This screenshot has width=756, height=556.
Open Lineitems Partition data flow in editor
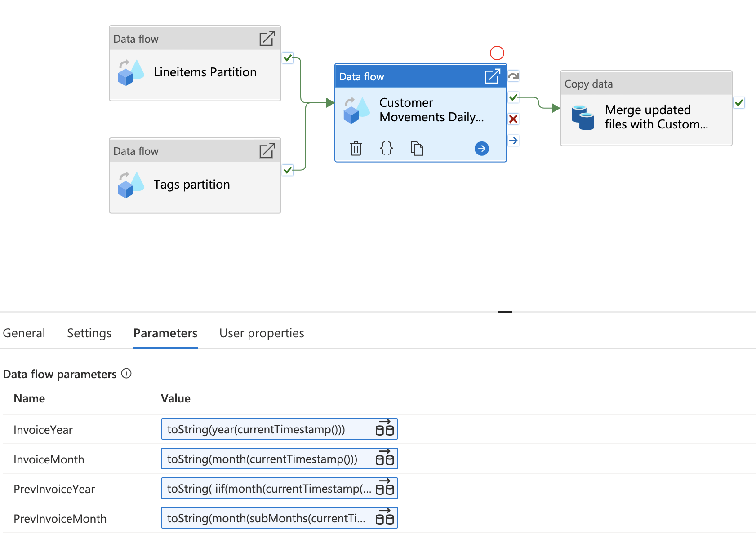pyautogui.click(x=267, y=39)
